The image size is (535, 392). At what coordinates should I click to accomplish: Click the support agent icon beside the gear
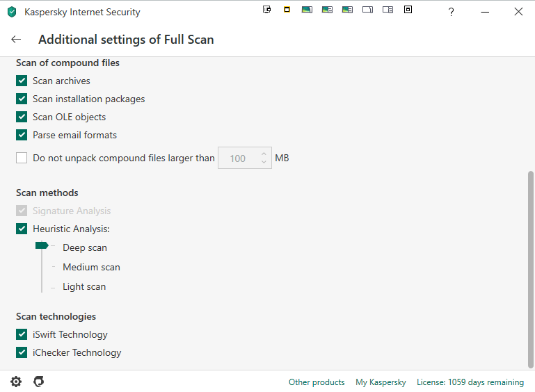point(39,382)
